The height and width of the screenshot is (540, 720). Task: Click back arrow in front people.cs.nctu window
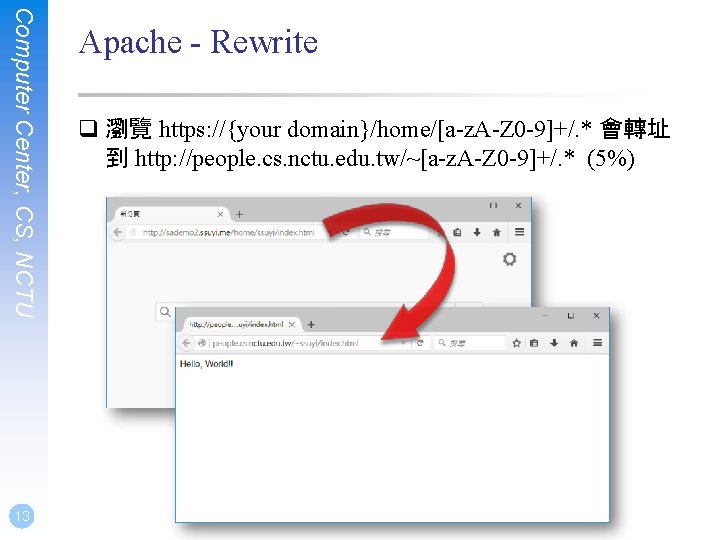point(186,343)
